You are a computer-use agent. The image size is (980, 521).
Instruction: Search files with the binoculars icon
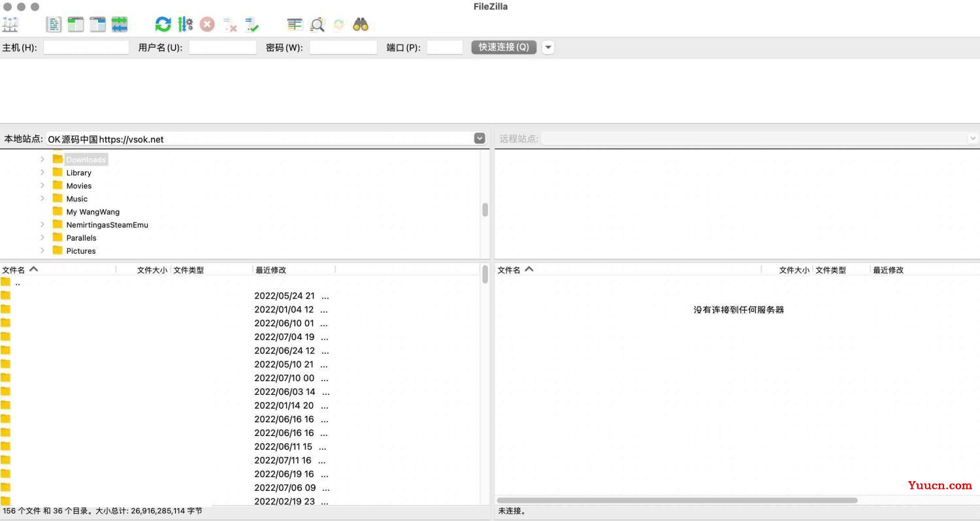point(361,25)
